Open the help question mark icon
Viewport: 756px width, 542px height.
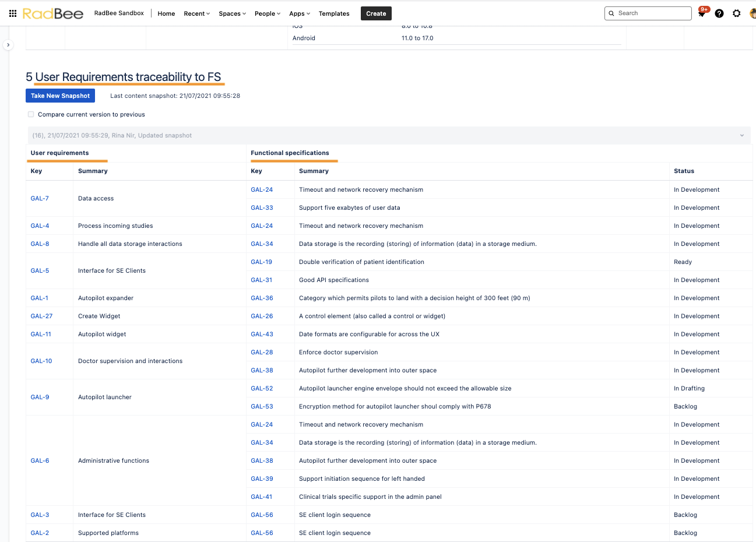(719, 13)
